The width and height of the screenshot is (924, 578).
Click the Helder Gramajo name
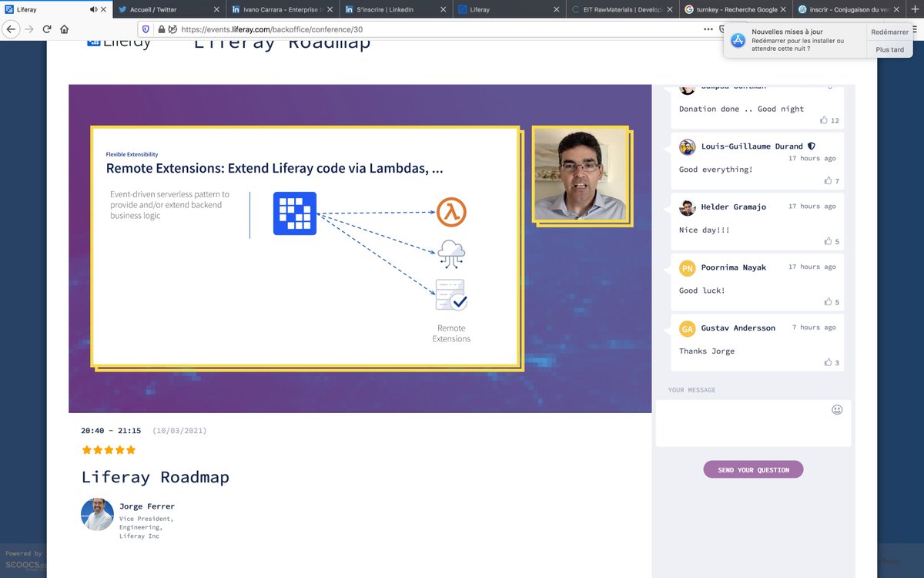click(734, 207)
